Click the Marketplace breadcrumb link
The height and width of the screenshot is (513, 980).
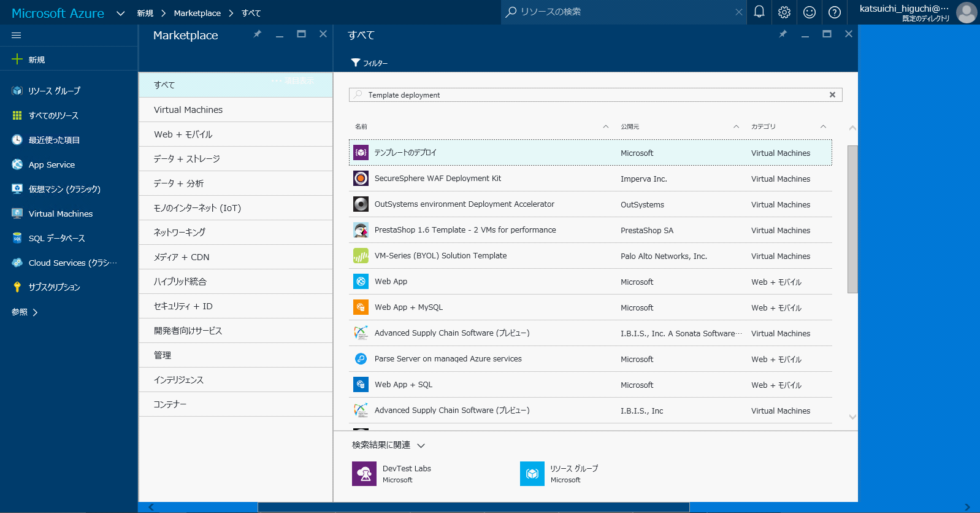[197, 13]
